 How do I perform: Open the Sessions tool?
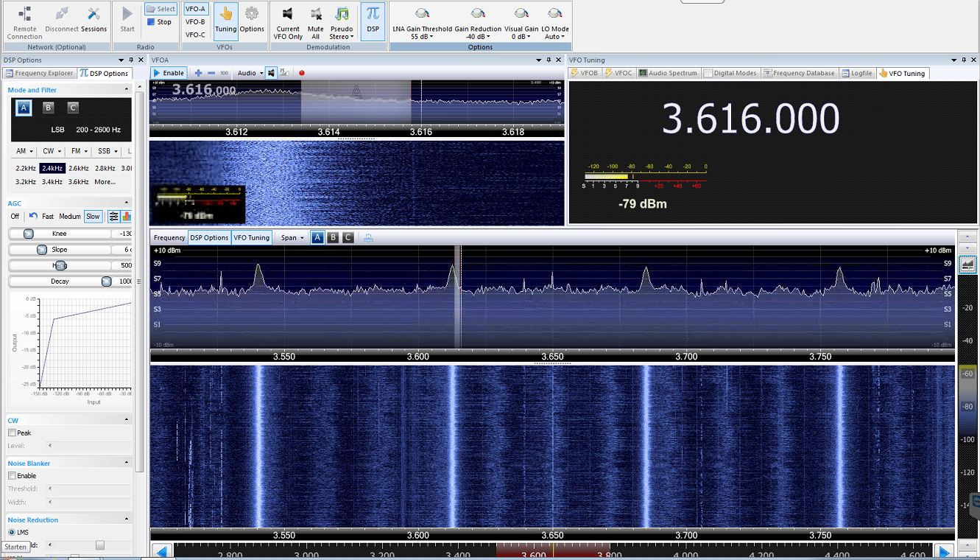coord(94,20)
